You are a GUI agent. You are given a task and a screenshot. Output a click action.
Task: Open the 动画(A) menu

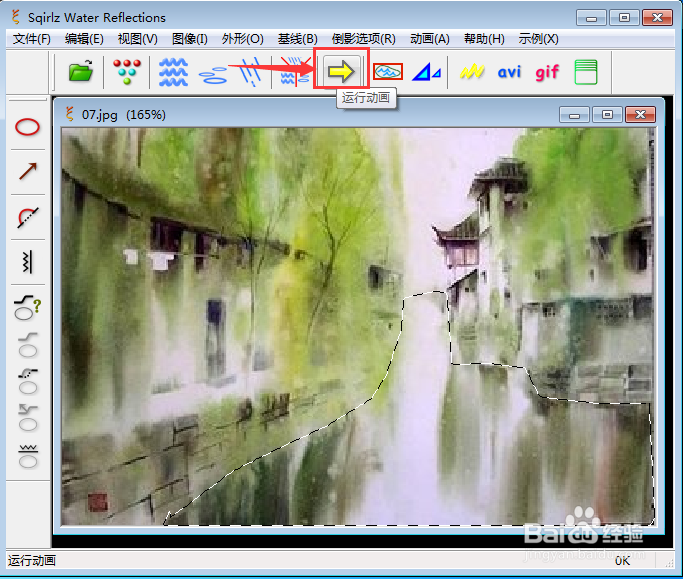tap(429, 39)
